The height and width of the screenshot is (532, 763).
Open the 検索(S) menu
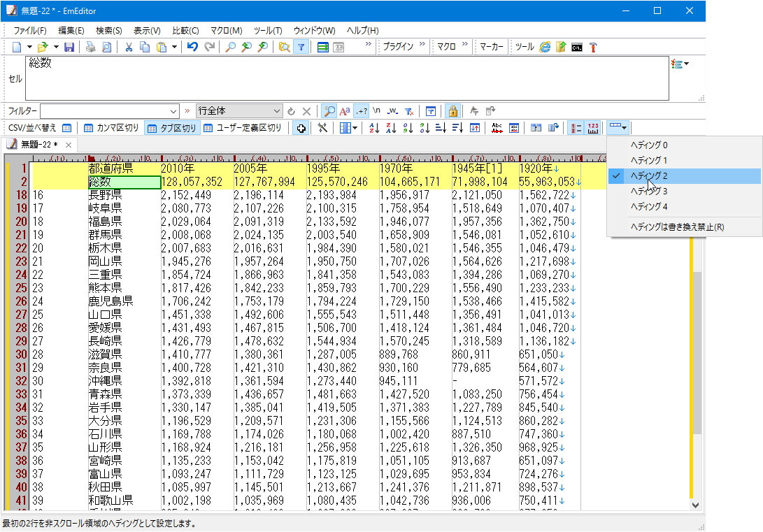109,31
